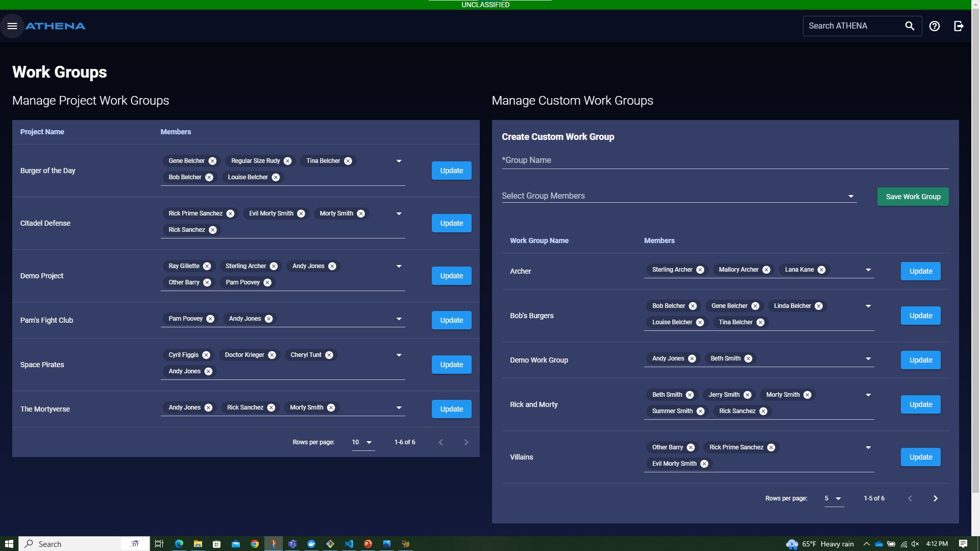Remove Bob Belcher from Burger of the Day
Viewport: 980px width, 551px height.
(x=209, y=177)
